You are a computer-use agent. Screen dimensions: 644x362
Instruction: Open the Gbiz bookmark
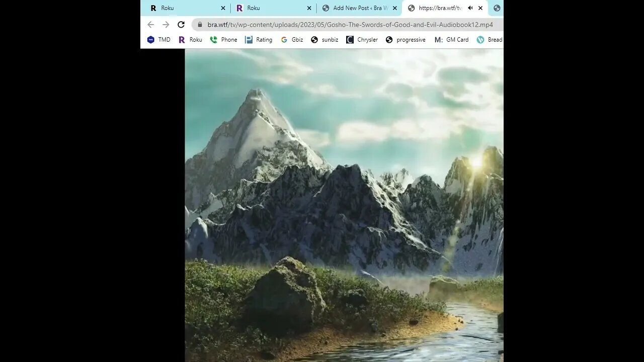tap(292, 40)
